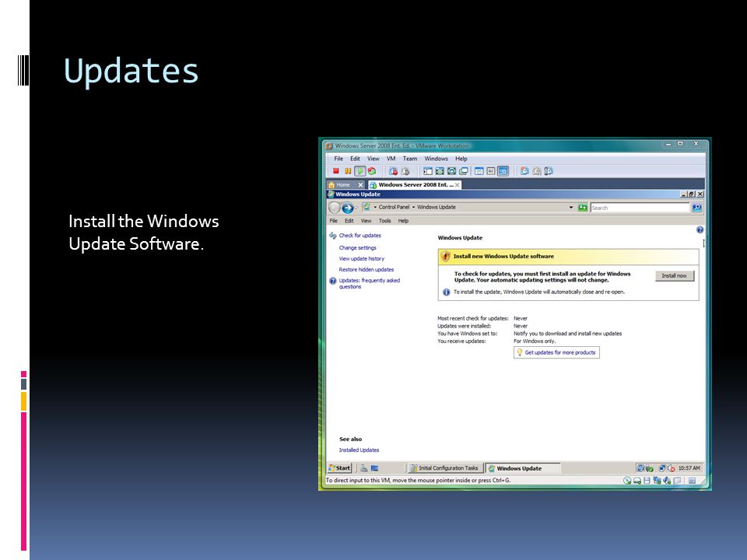Open the Windows menu in VMware menu bar

point(436,159)
